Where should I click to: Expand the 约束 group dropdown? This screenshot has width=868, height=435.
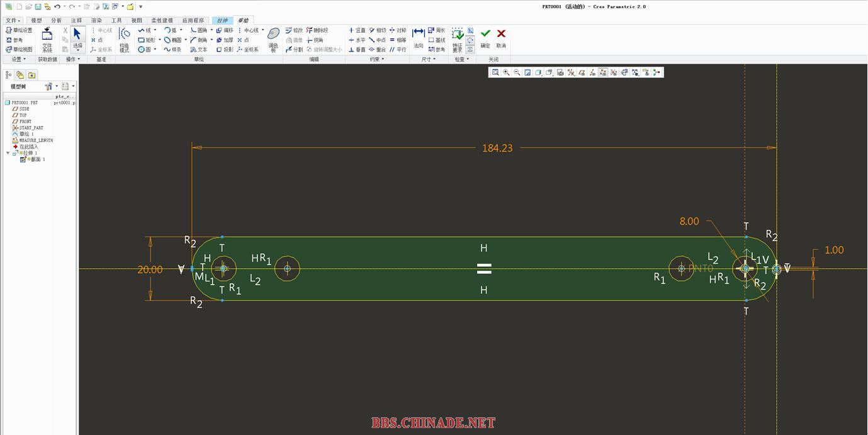click(x=377, y=59)
